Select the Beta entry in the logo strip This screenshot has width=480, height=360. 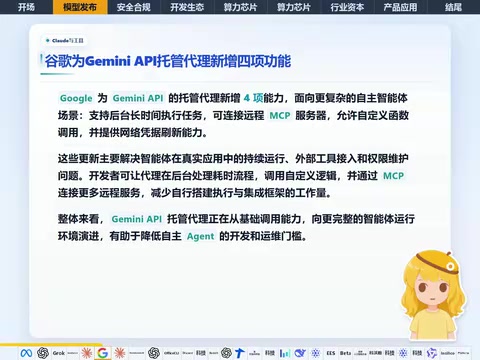tap(345, 353)
